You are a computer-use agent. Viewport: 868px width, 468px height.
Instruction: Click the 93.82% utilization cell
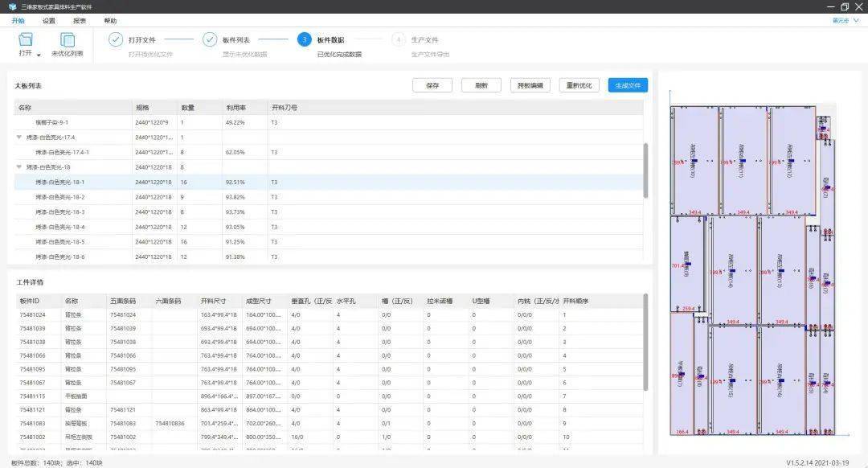click(x=235, y=197)
